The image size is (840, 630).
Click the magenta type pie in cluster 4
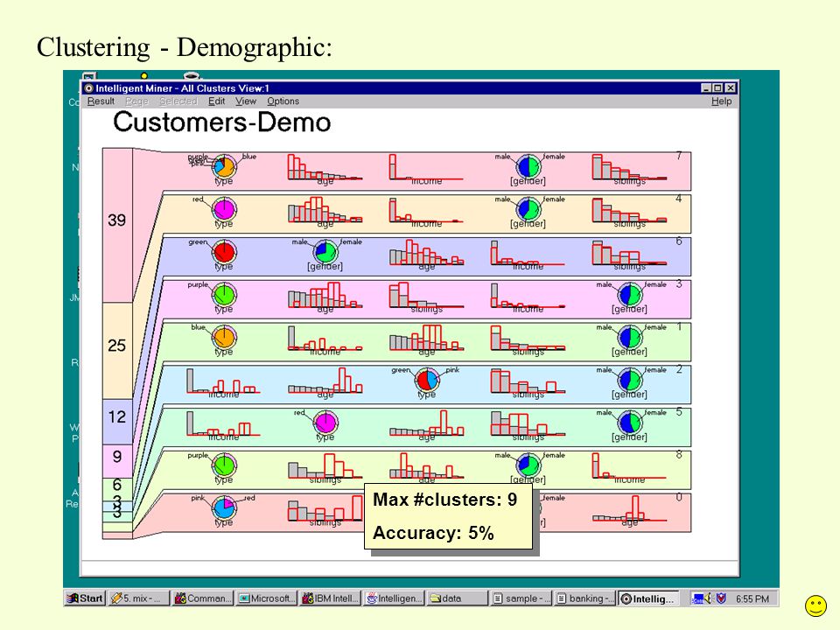pos(224,209)
